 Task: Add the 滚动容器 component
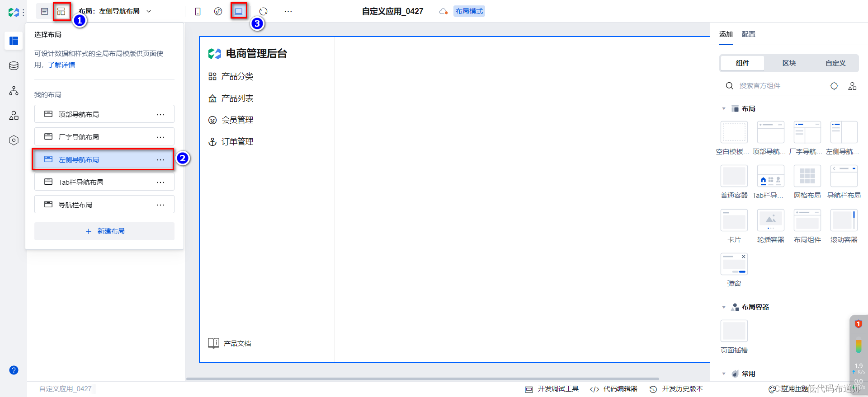844,220
